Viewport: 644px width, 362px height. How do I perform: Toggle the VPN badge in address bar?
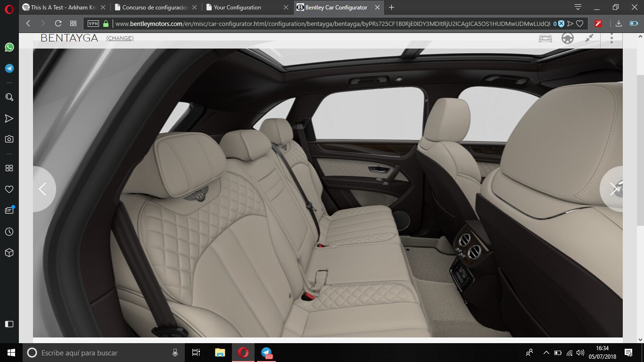tap(93, 24)
